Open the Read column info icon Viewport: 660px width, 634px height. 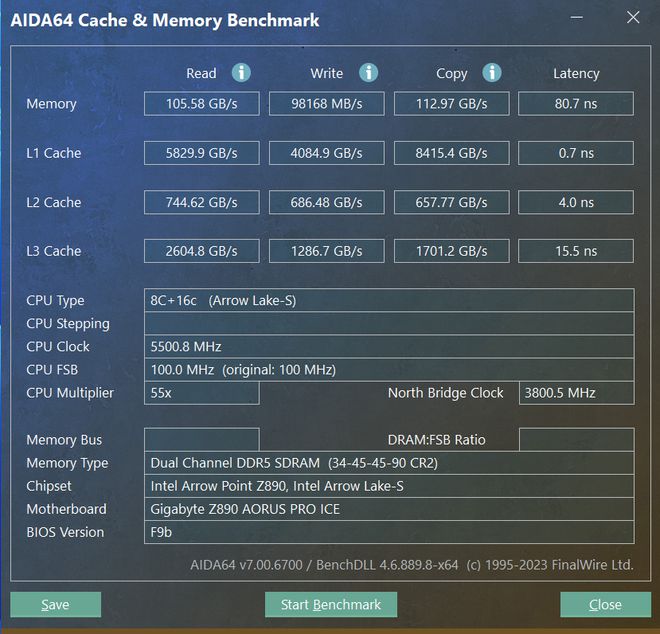coord(241,73)
